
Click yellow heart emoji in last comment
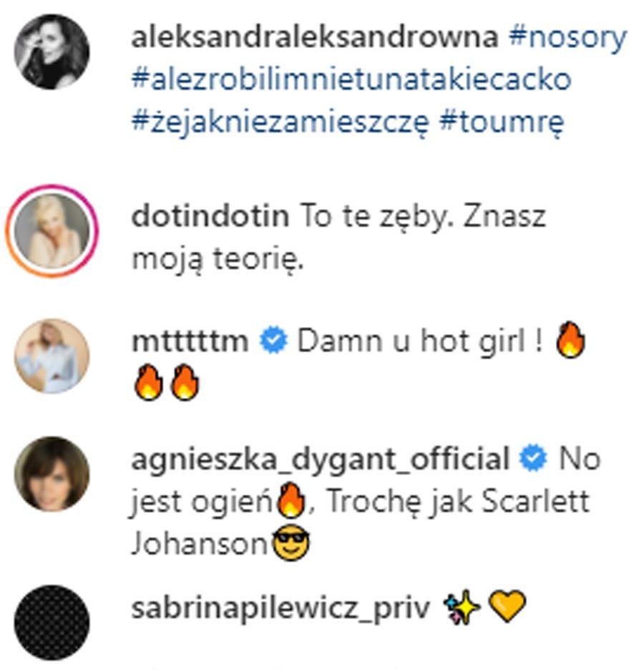click(x=507, y=606)
